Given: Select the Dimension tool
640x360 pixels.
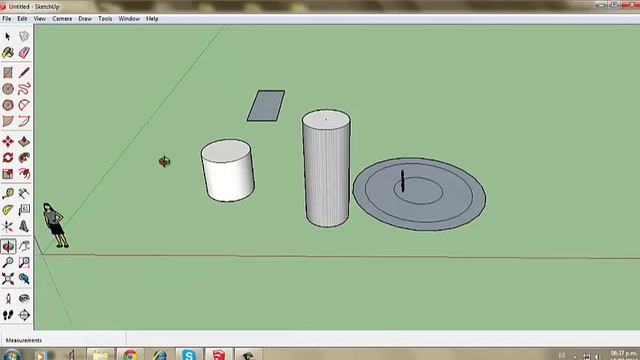Looking at the screenshot, I should 24,193.
